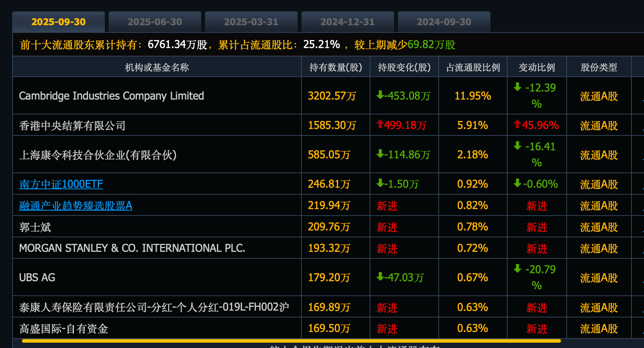Click the horizontal yellow scrollbar at the table bottom
The height and width of the screenshot is (348, 644).
click(x=292, y=341)
